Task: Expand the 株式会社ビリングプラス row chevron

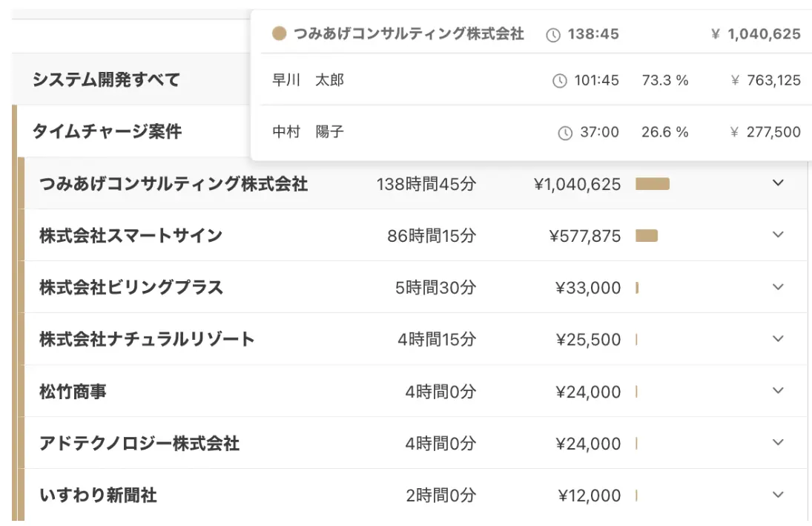Action: click(778, 287)
